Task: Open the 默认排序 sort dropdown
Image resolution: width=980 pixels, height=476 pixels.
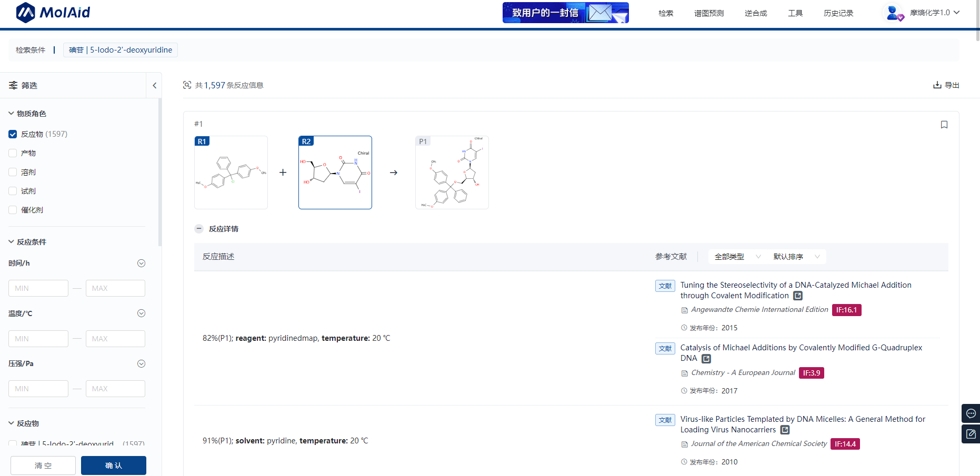Action: pyautogui.click(x=796, y=257)
